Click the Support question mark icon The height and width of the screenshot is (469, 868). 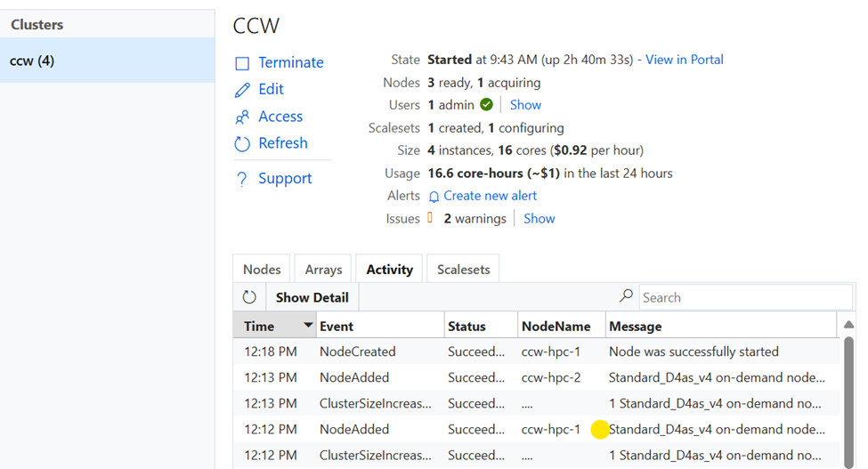click(x=241, y=179)
